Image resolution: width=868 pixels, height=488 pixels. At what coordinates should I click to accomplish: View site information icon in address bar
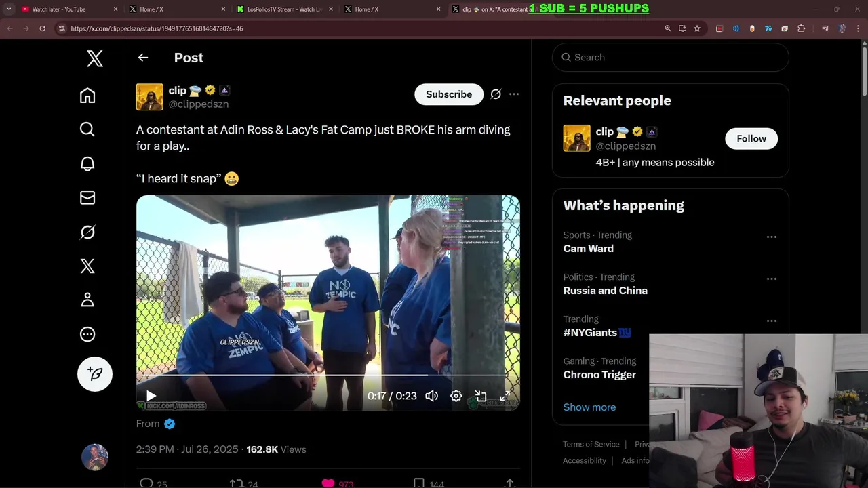(x=62, y=28)
